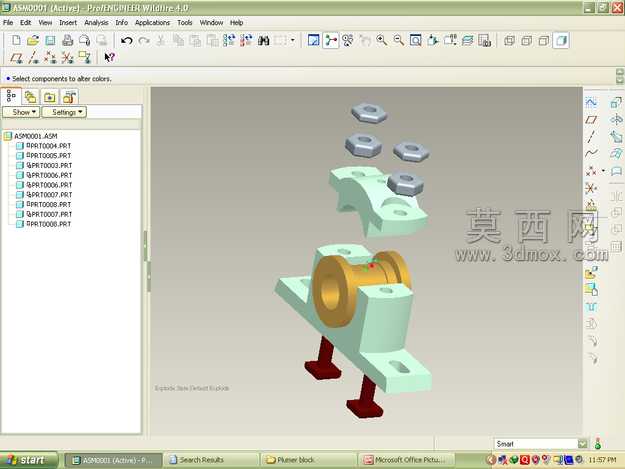625x469 pixels.
Task: Click the Repaint screen icon
Action: (314, 41)
